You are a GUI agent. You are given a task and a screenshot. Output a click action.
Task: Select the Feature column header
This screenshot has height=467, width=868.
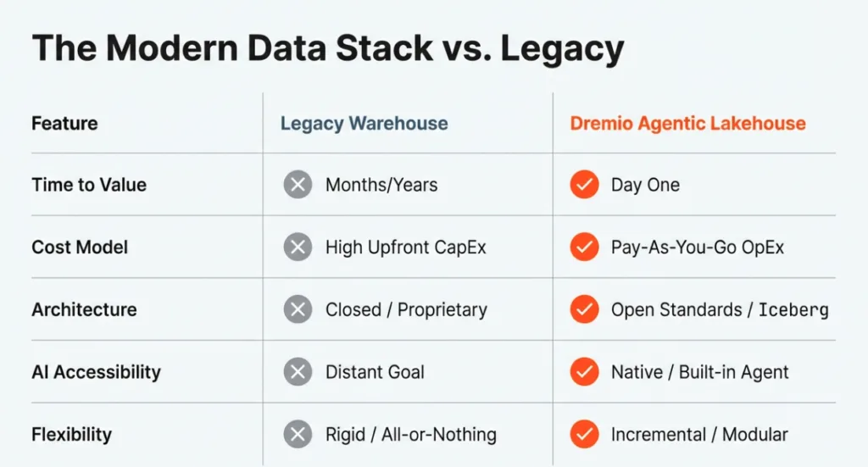coord(64,123)
